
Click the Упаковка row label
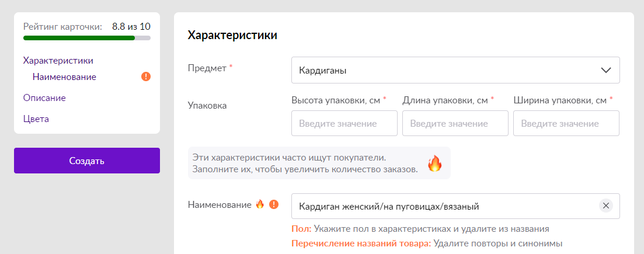point(207,106)
